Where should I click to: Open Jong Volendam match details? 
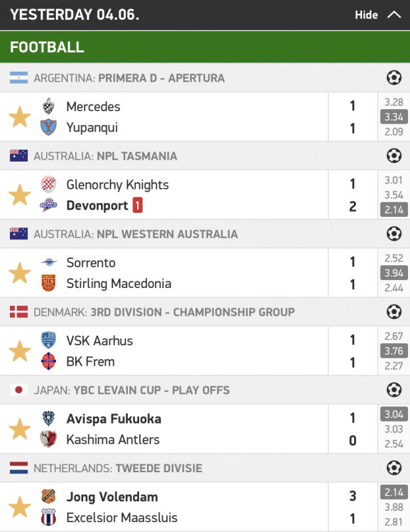click(x=113, y=497)
